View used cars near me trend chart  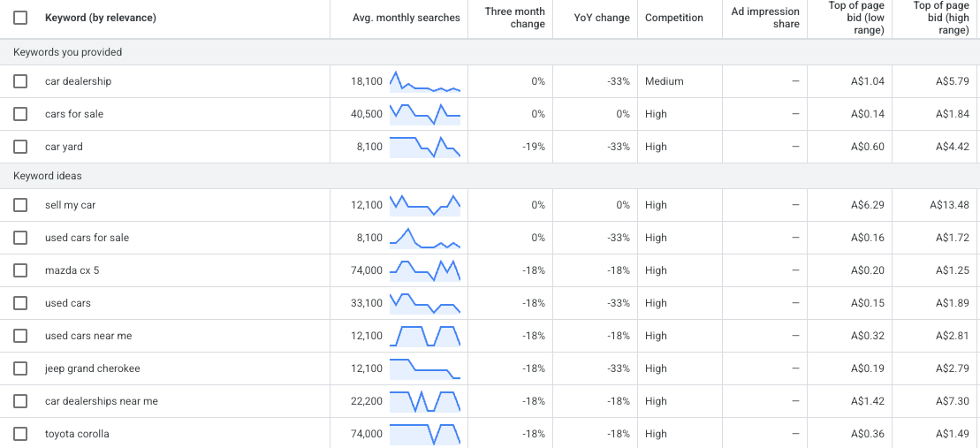coord(425,336)
